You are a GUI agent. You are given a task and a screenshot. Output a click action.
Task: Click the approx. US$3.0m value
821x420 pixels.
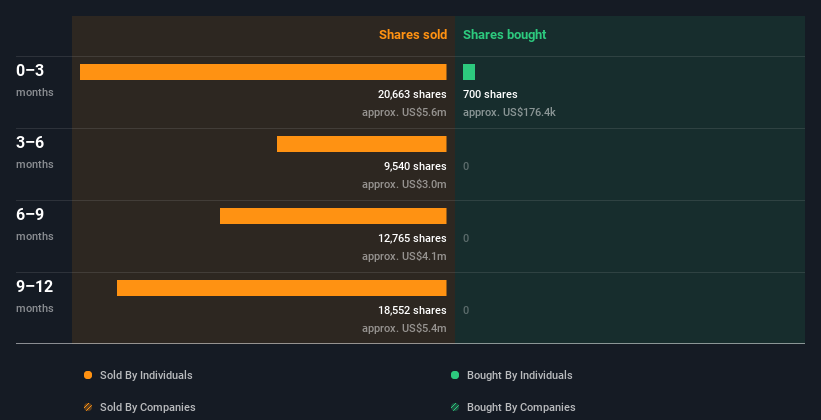coord(404,185)
